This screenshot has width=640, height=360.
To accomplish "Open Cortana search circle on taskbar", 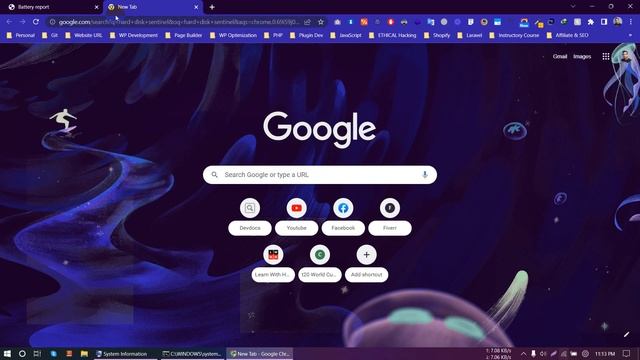I will 22,353.
